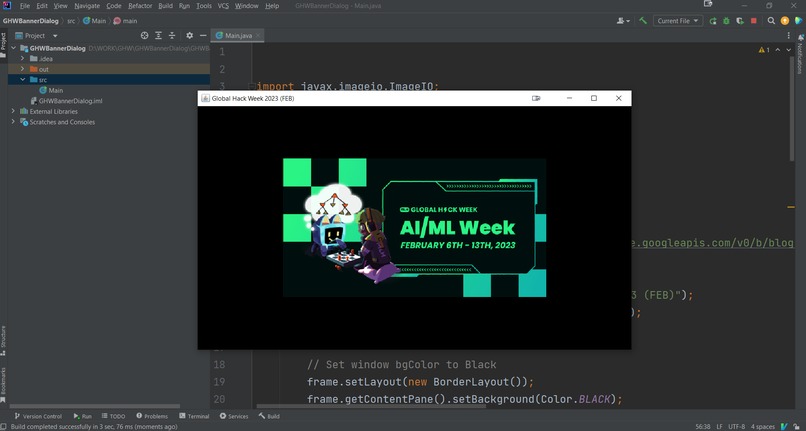Open the JetBrains toolbox colorful icon
This screenshot has width=806, height=431.
[798, 21]
